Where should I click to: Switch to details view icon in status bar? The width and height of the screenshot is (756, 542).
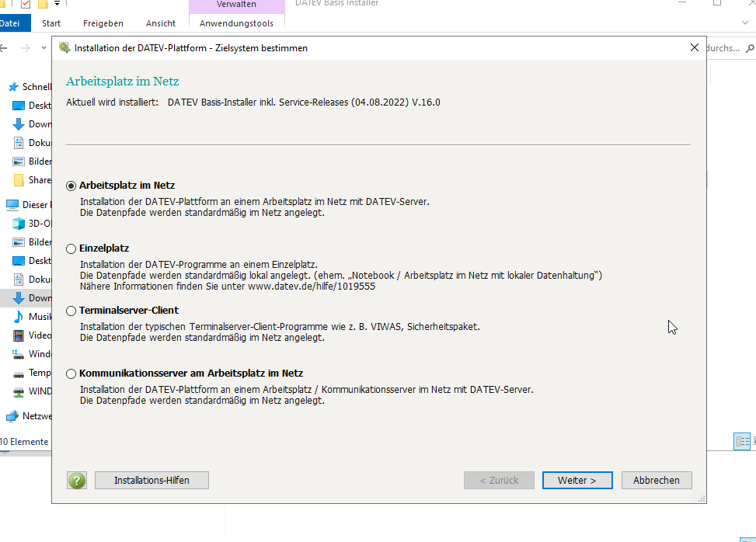click(x=742, y=441)
